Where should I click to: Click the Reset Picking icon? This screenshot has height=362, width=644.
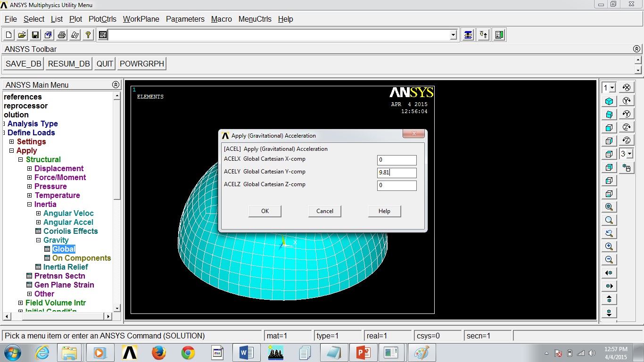(484, 35)
